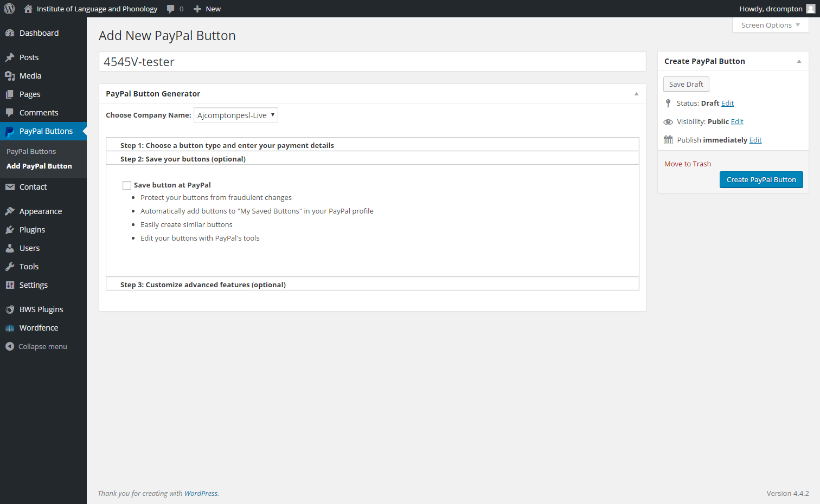Click the PayPal P logo icon

(10, 131)
